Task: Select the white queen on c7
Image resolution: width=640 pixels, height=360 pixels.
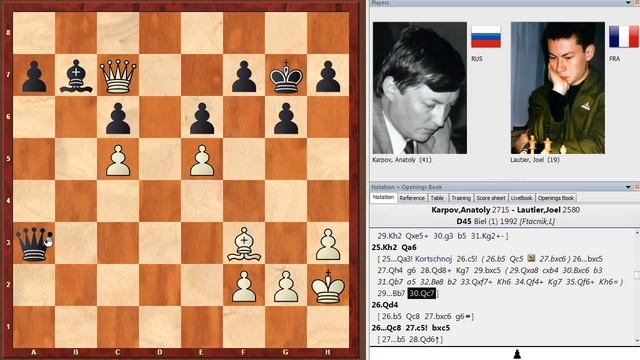Action: (118, 76)
